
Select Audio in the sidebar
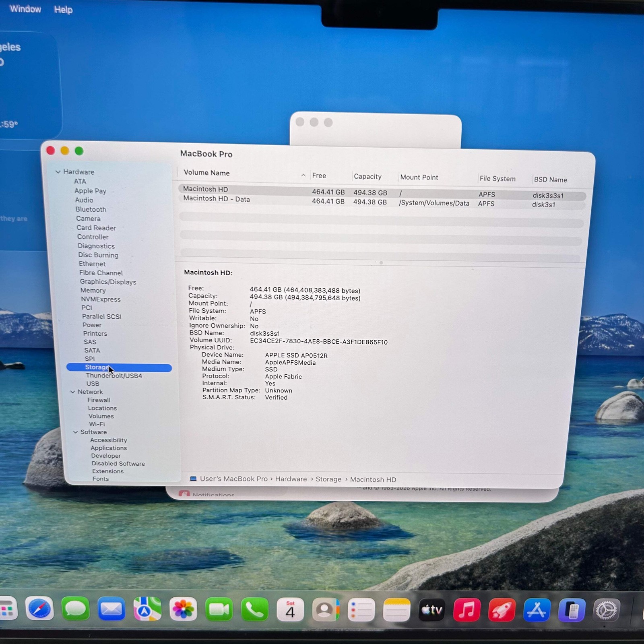coord(84,200)
